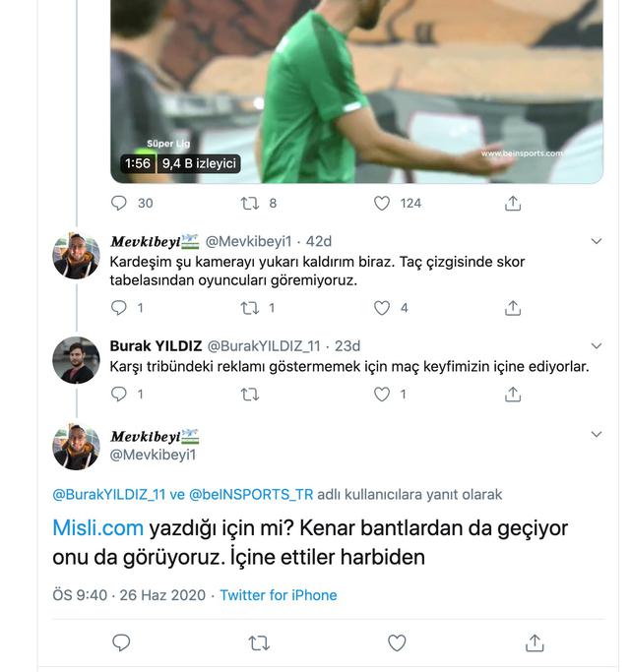The image size is (630, 672).
Task: Open @BurakYILDIZ_11 mention in reply header
Action: point(108,494)
